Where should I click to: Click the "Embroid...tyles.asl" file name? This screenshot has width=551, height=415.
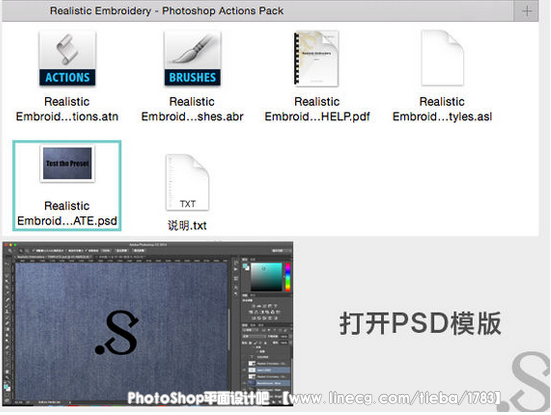click(x=442, y=116)
